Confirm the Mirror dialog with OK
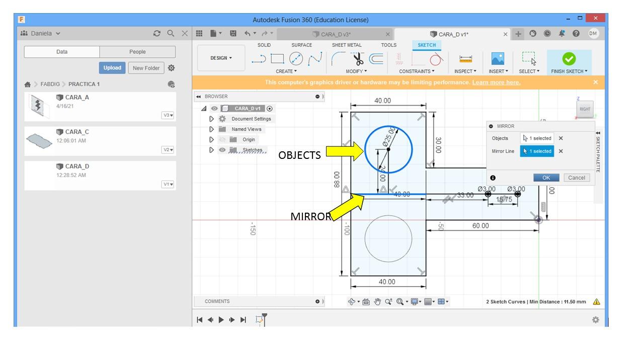This screenshot has height=362, width=644. point(546,177)
